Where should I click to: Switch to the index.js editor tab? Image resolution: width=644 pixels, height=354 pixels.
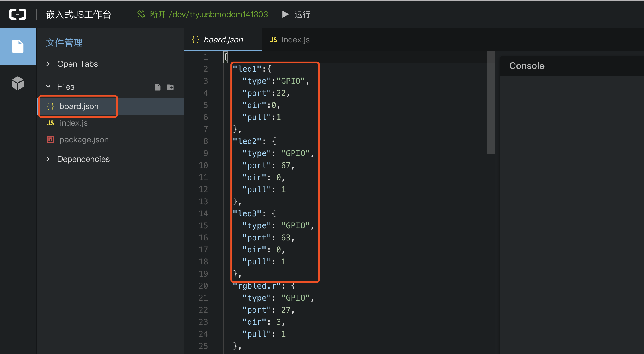tap(290, 40)
